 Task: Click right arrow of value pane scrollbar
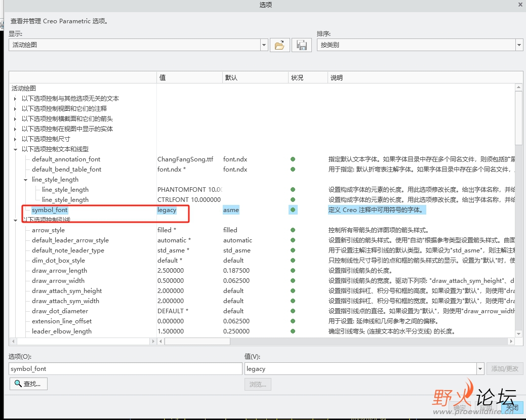click(x=511, y=341)
